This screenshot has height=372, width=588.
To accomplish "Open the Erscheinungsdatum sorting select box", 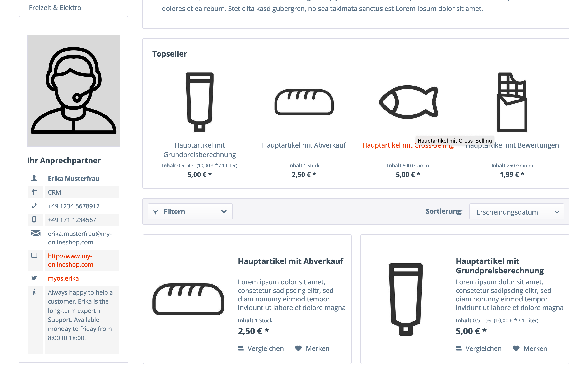I will tap(517, 211).
